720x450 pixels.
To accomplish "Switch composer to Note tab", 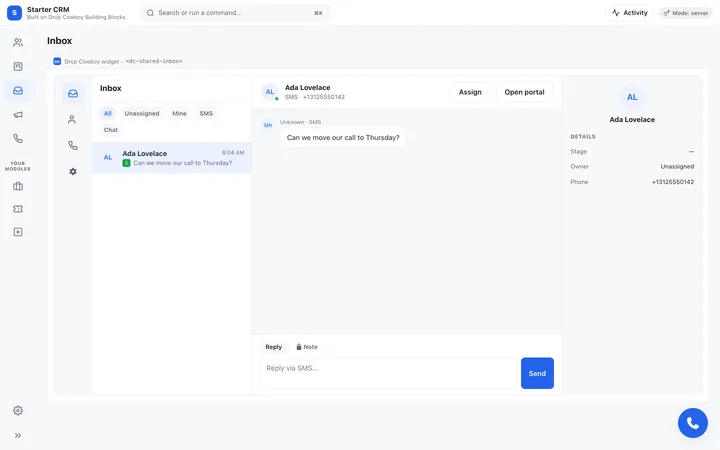I will pos(307,347).
